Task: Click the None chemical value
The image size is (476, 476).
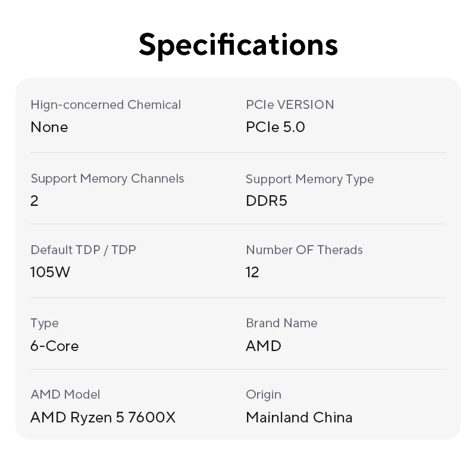Action: click(x=49, y=127)
